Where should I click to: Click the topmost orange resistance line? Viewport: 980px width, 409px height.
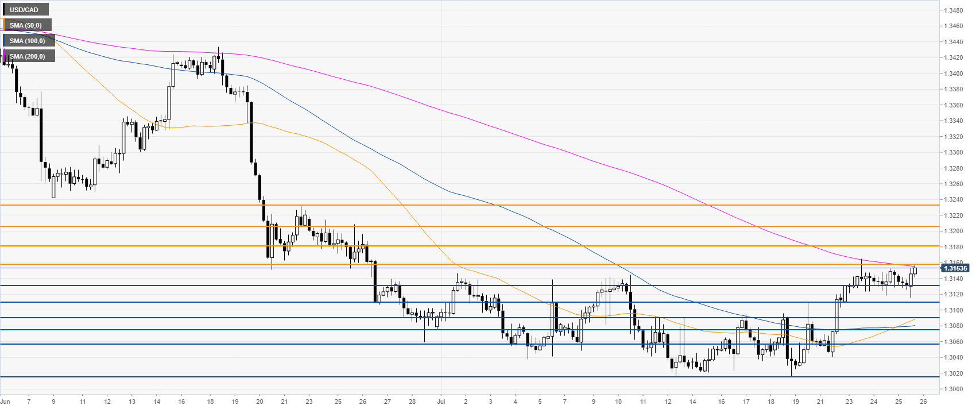(x=470, y=204)
